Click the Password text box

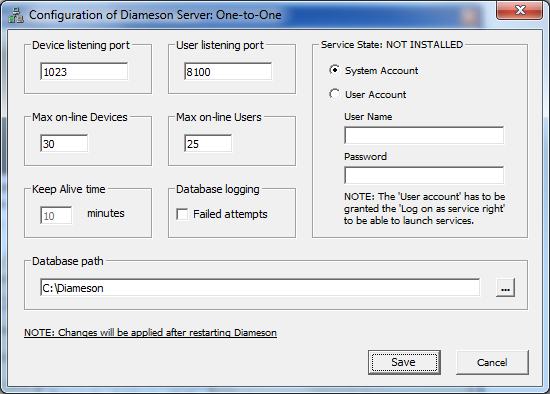[424, 175]
